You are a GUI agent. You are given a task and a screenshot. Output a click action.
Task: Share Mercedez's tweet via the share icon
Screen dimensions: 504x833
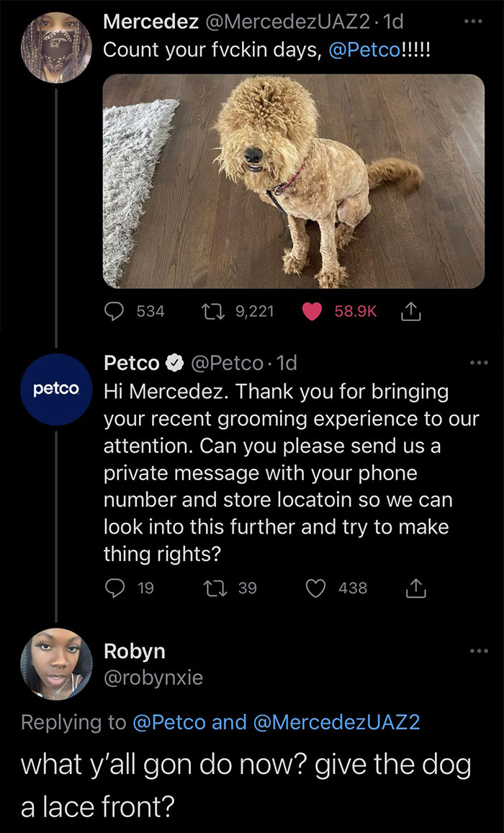[x=410, y=310]
